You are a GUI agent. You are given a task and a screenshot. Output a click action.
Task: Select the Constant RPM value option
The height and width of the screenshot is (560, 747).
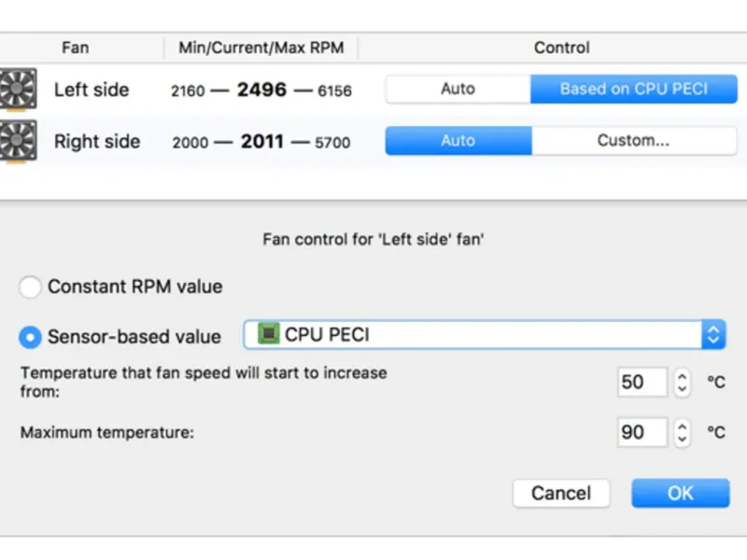point(30,287)
